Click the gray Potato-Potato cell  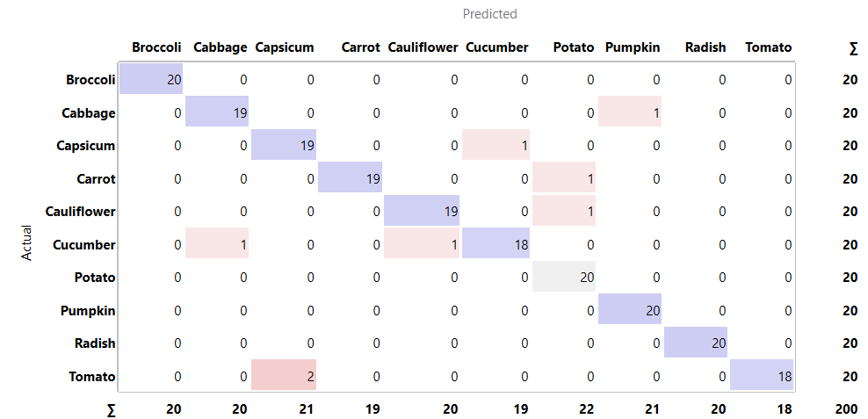564,278
